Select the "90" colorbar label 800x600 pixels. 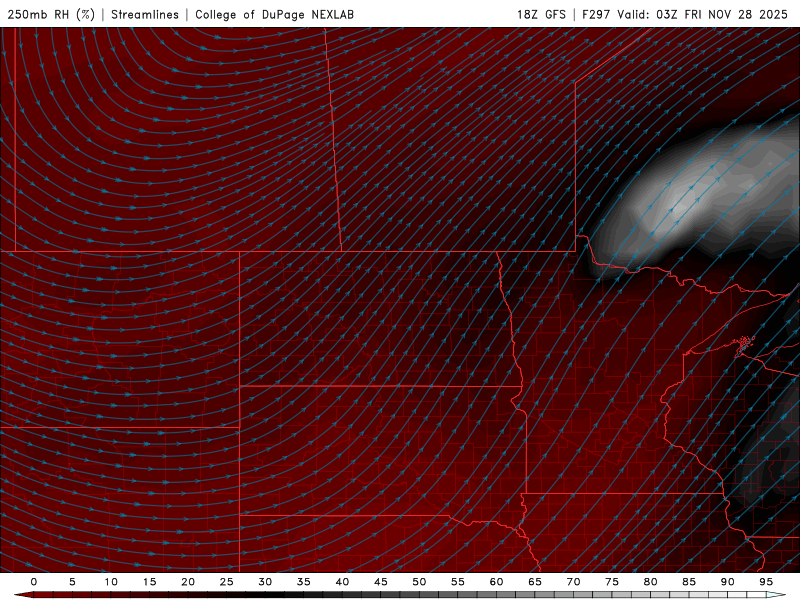coord(727,582)
